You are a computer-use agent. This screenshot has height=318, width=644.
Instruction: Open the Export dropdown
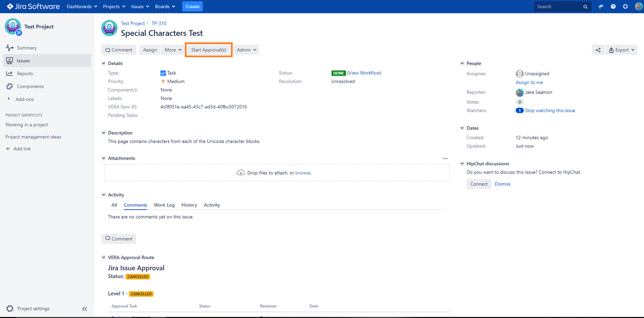(x=621, y=50)
